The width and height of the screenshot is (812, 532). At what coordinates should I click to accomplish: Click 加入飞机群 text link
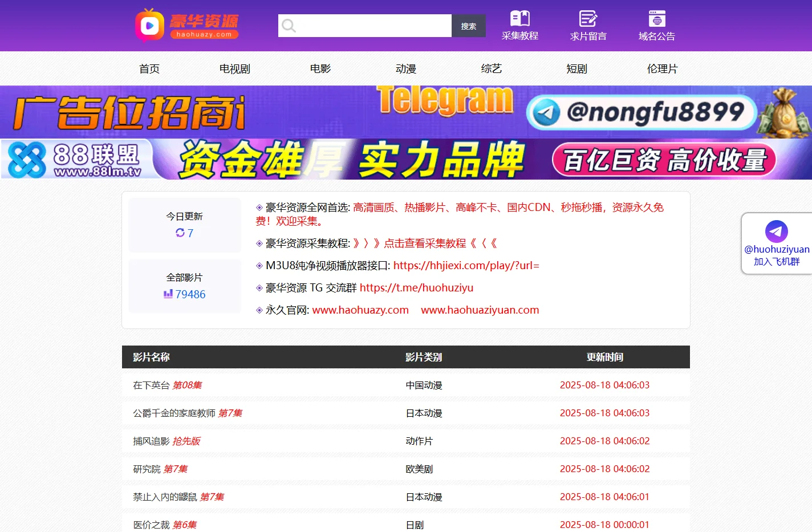pyautogui.click(x=777, y=262)
